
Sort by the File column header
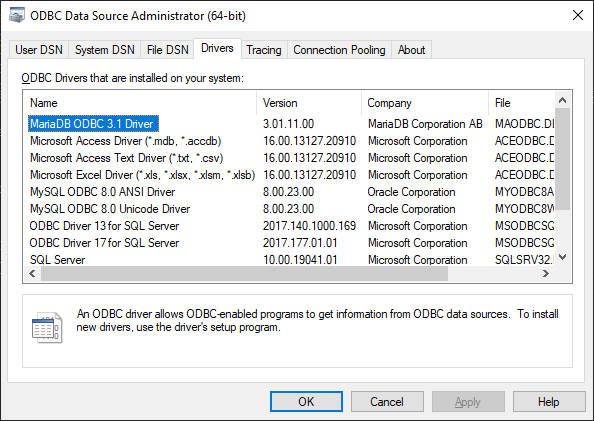(x=521, y=103)
